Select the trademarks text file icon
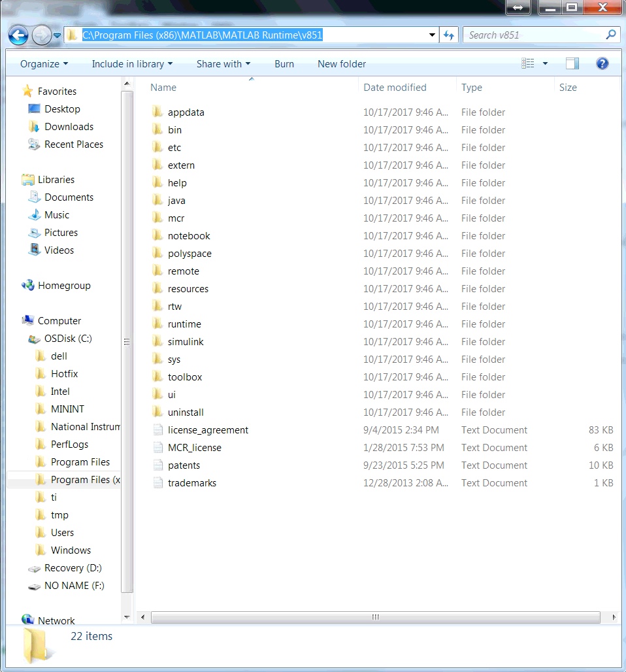The height and width of the screenshot is (672, 626). pos(157,482)
